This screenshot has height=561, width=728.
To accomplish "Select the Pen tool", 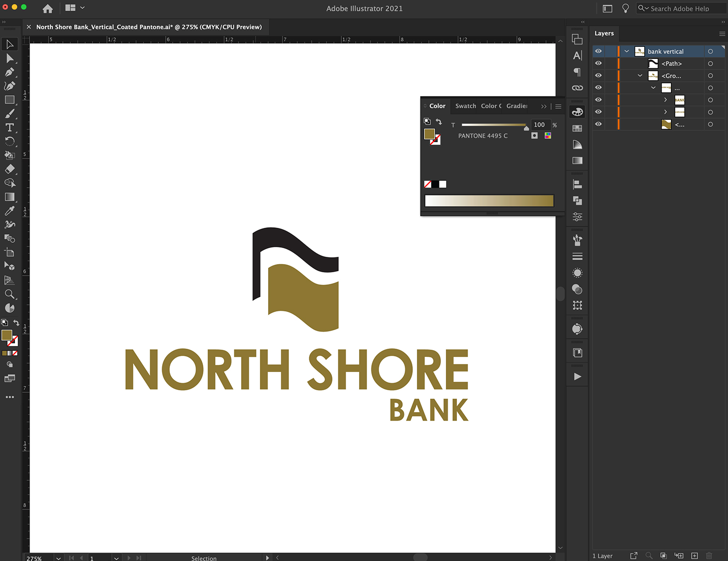I will pyautogui.click(x=10, y=72).
